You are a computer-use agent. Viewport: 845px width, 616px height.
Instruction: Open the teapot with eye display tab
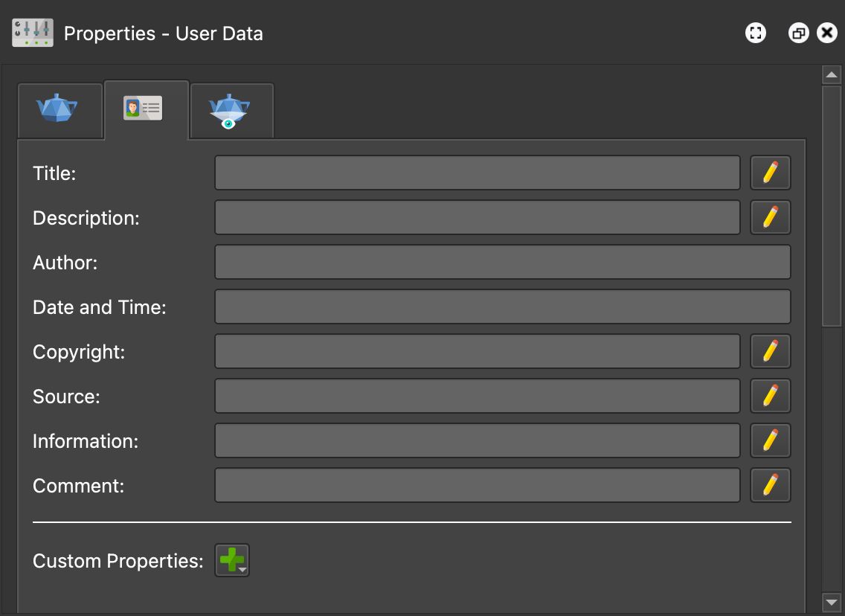[x=230, y=111]
